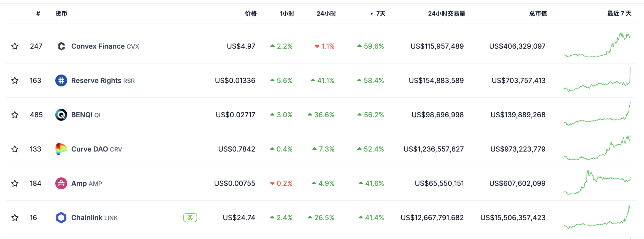
Task: Open the Curve DAO CRV coin page
Action: click(90, 149)
